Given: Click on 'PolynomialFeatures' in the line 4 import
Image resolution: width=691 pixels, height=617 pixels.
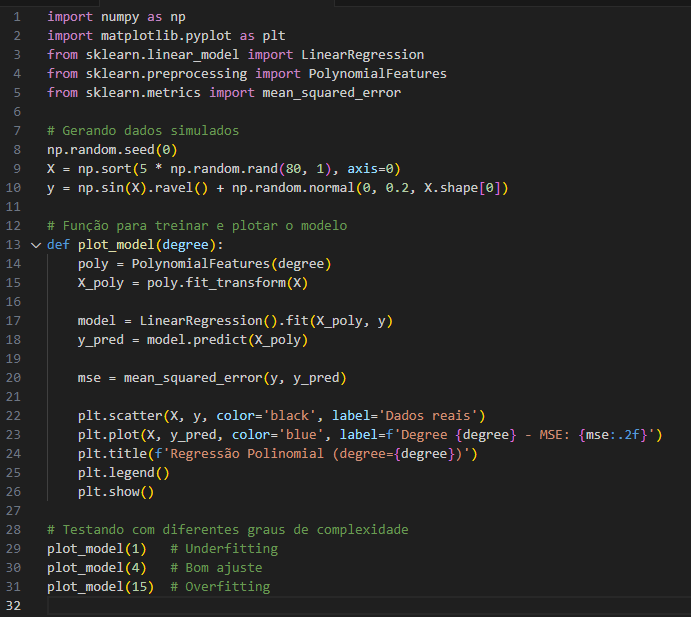Looking at the screenshot, I should (378, 74).
